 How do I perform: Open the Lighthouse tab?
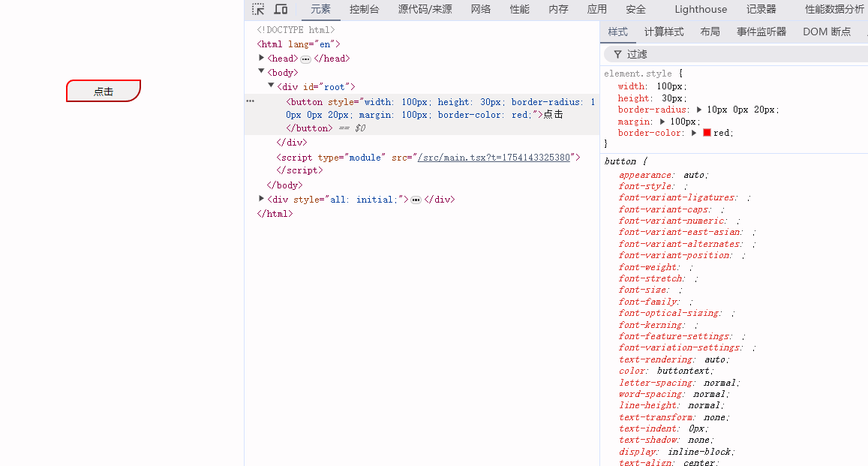701,10
